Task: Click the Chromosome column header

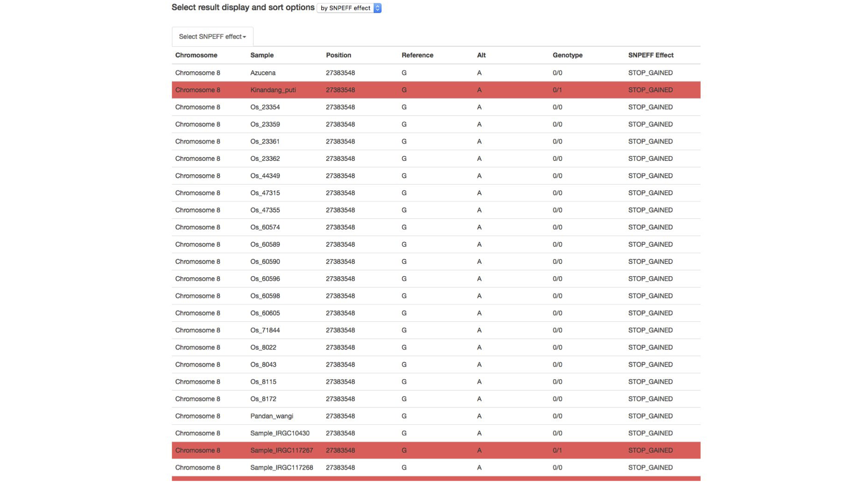Action: [196, 55]
